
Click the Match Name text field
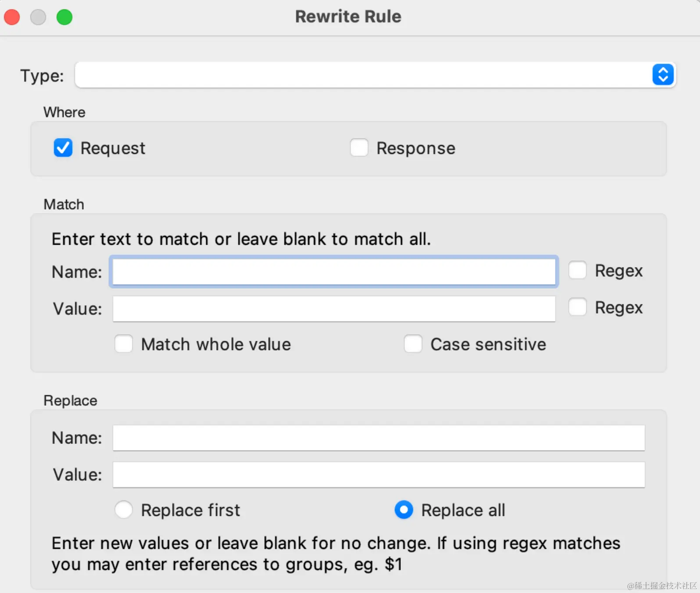pos(334,271)
